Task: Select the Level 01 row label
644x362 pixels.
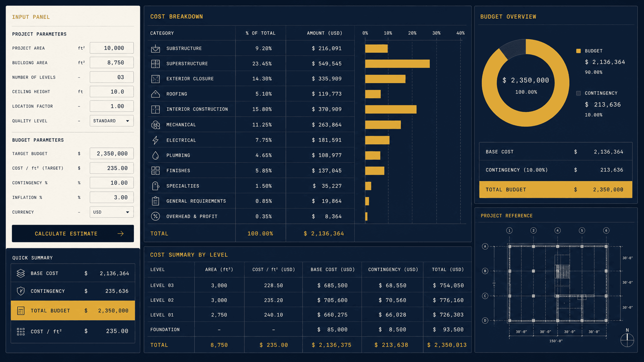Action: pos(162,315)
